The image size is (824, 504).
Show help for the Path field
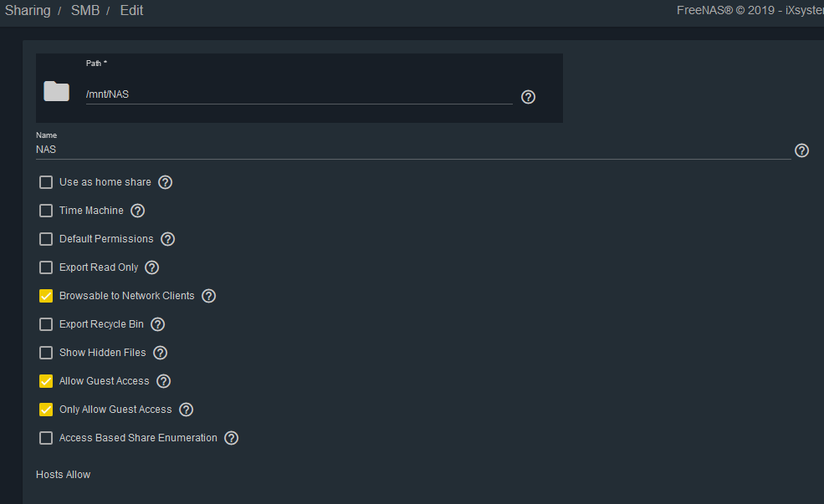(x=528, y=97)
